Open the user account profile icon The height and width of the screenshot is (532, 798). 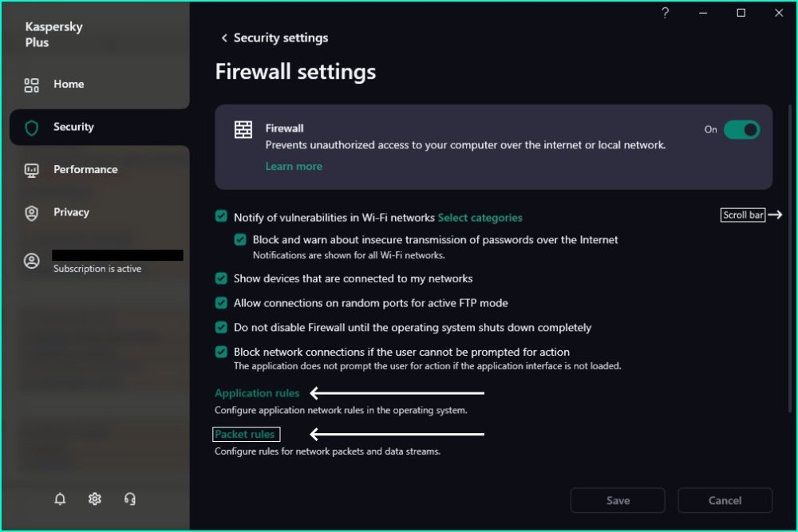[x=32, y=262]
